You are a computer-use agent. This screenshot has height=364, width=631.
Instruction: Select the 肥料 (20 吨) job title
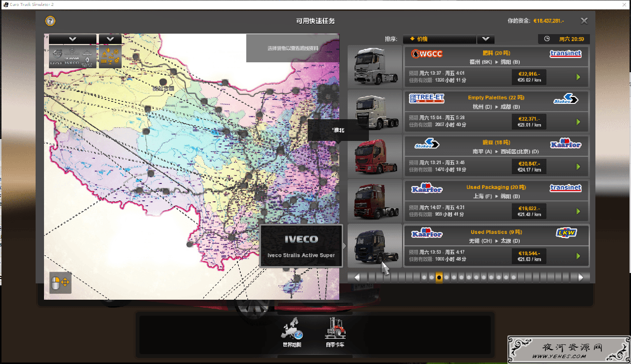[496, 53]
